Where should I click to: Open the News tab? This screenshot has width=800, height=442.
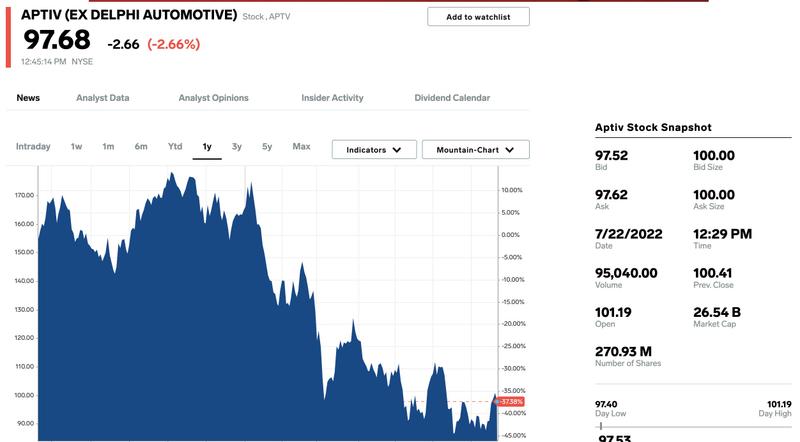tap(28, 98)
